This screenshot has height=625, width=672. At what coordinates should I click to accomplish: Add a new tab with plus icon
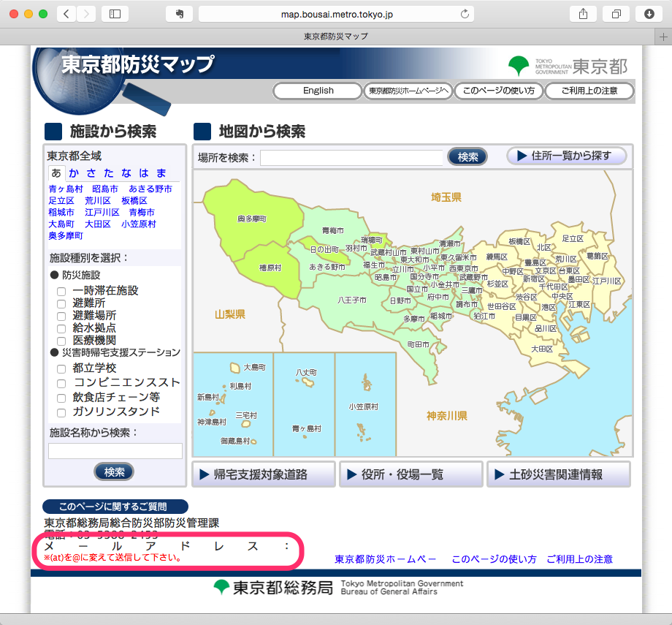click(x=663, y=37)
